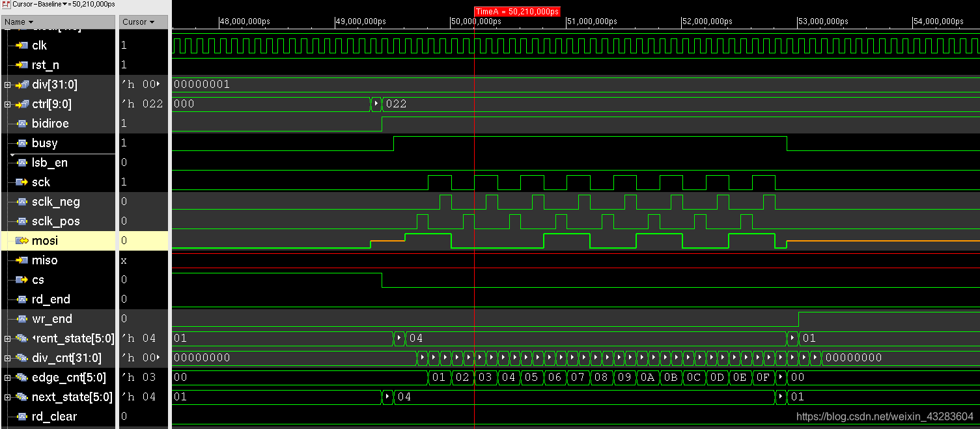The image size is (980, 429).
Task: Expand the current_state[5:0] bus
Action: pyautogui.click(x=7, y=339)
